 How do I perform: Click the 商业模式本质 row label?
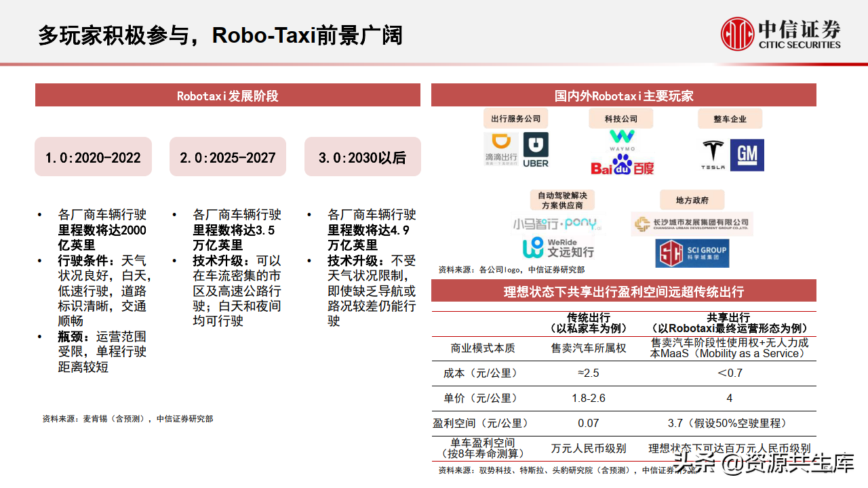483,348
